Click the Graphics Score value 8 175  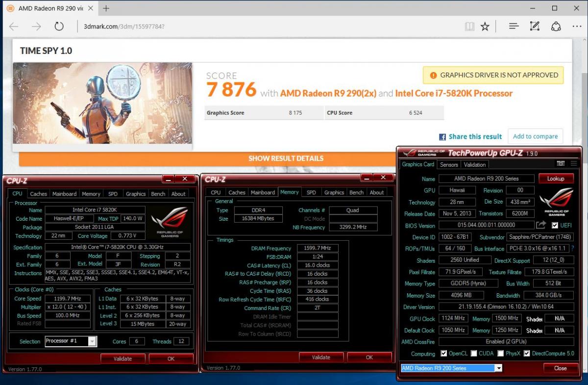[295, 113]
